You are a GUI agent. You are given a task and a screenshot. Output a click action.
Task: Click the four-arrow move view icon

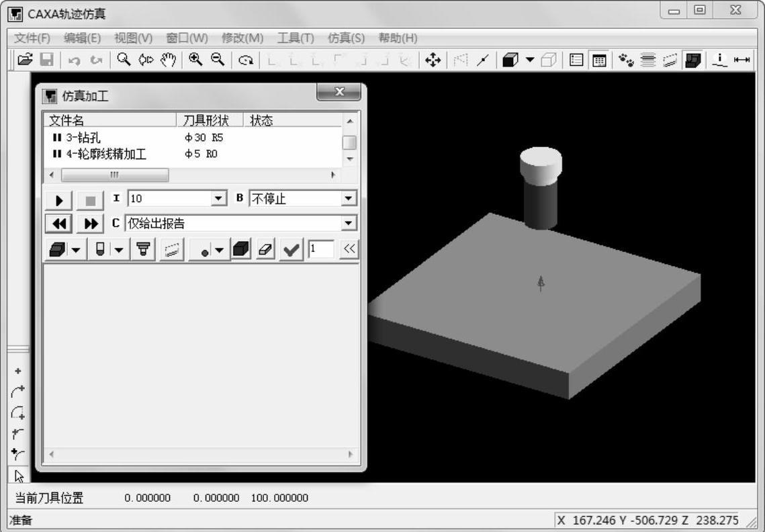coord(433,60)
